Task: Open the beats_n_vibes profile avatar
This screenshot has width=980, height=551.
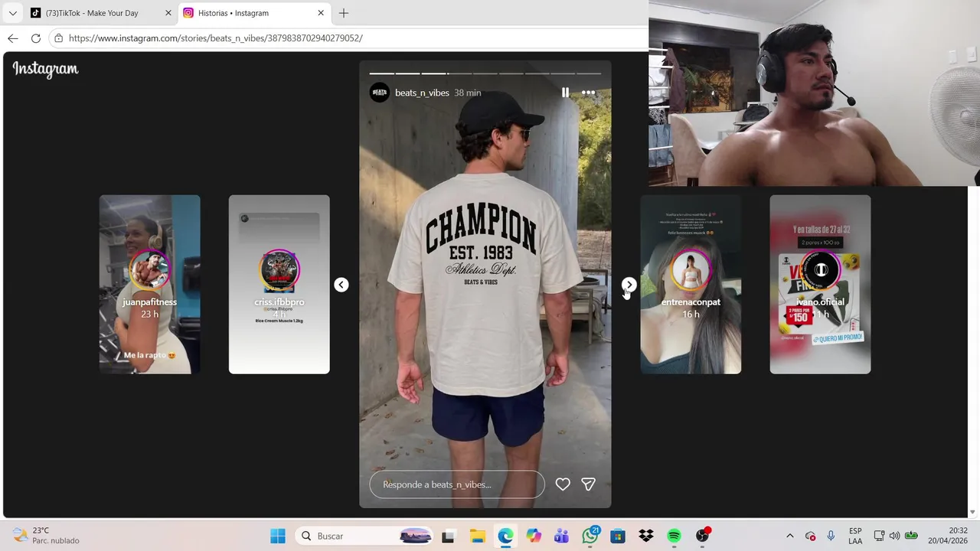Action: pos(380,93)
